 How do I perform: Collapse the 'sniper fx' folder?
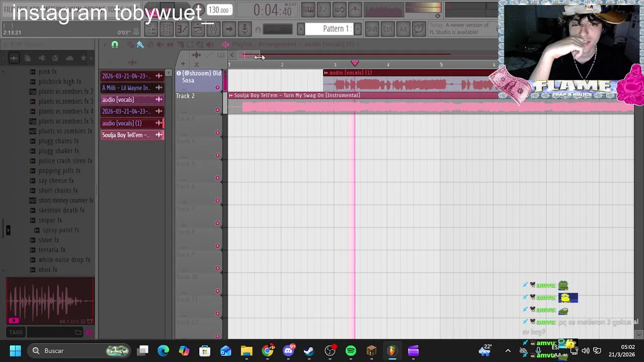50,220
